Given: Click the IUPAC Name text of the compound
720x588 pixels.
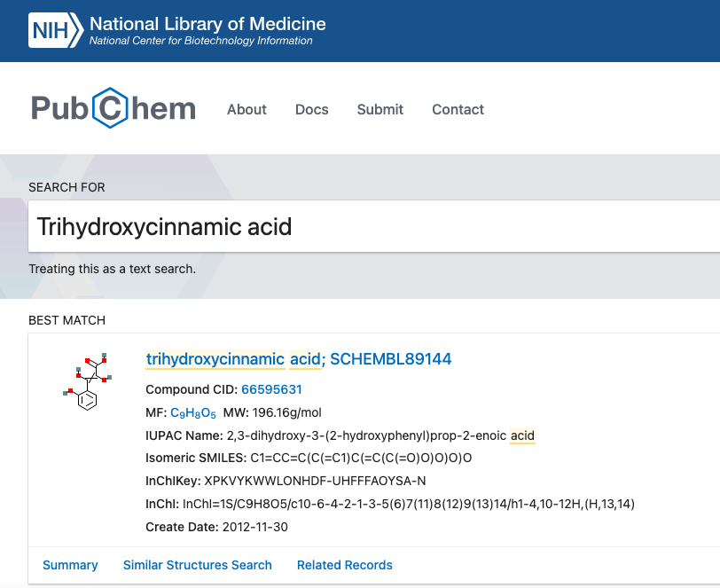Looking at the screenshot, I should point(380,435).
